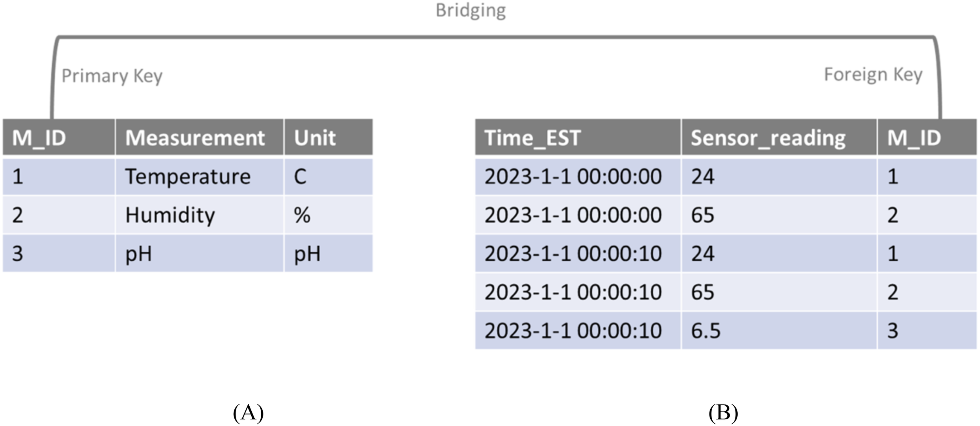Click the Bridging label at the top

coord(470,11)
